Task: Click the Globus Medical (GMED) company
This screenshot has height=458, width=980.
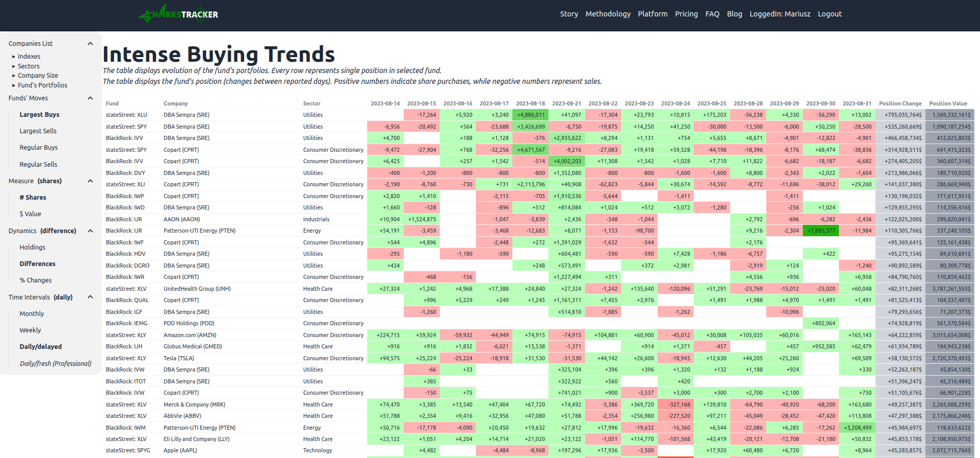Action: [193, 347]
